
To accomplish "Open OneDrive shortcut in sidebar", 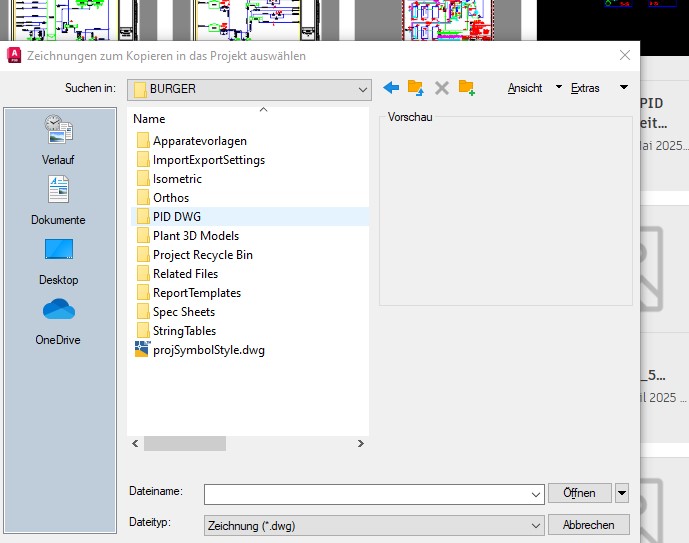I will point(58,322).
